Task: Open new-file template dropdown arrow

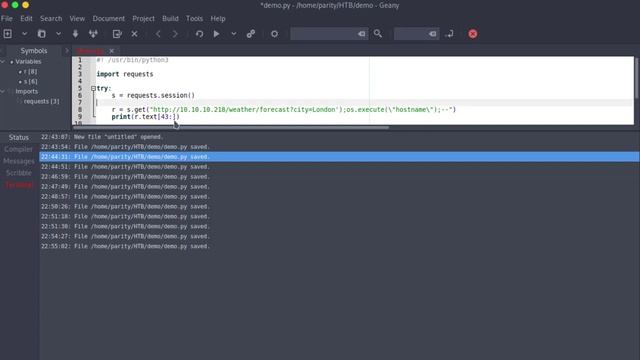Action: click(x=24, y=34)
